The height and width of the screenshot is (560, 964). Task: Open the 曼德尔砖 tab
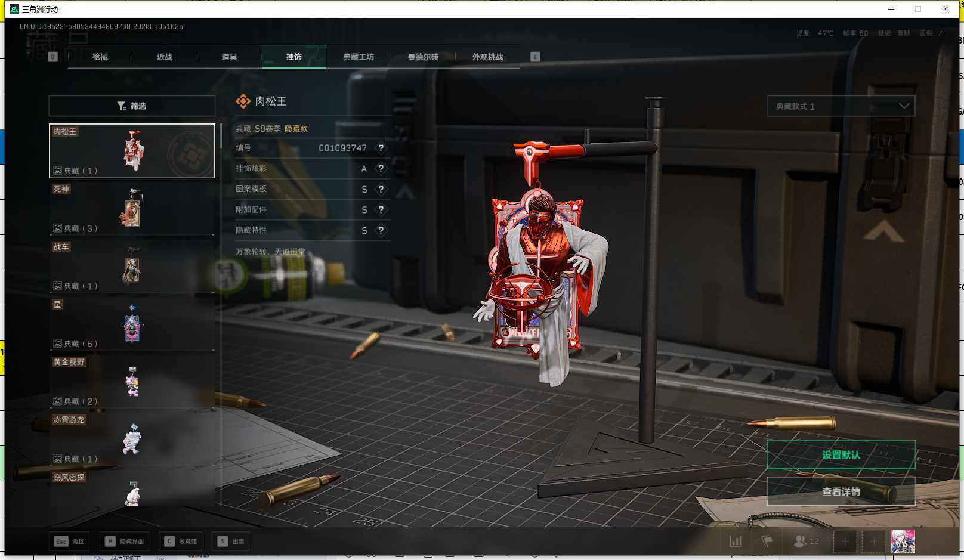(x=423, y=57)
